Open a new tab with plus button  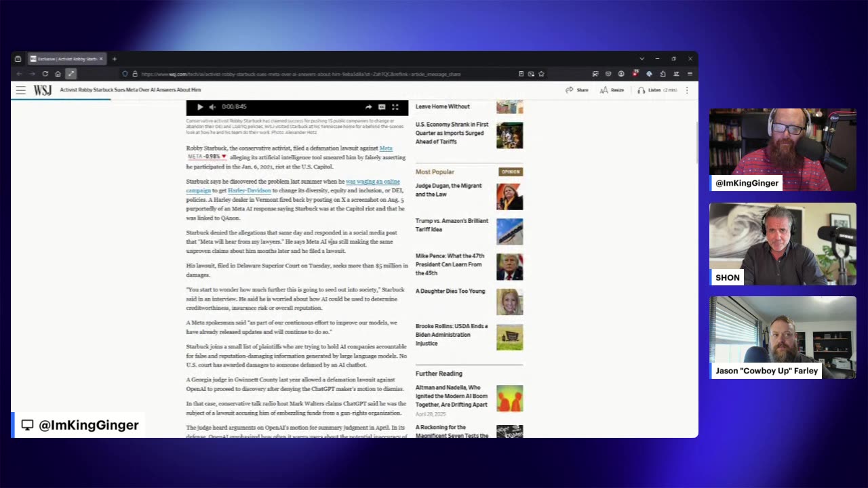coord(114,59)
